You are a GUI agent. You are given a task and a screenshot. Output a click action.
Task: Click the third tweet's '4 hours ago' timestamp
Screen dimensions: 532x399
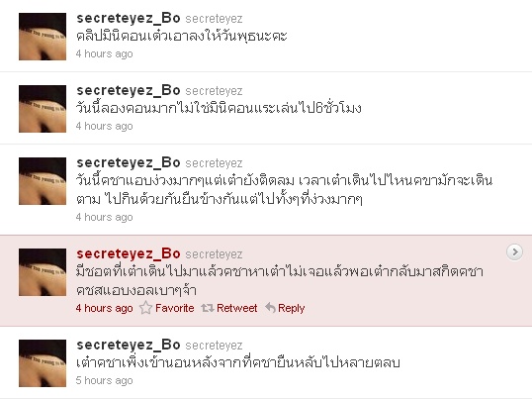pos(104,217)
